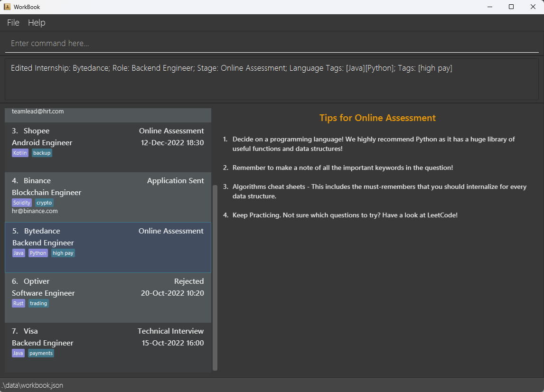Click the crypto tag on Binance
The width and height of the screenshot is (544, 392).
tap(44, 203)
